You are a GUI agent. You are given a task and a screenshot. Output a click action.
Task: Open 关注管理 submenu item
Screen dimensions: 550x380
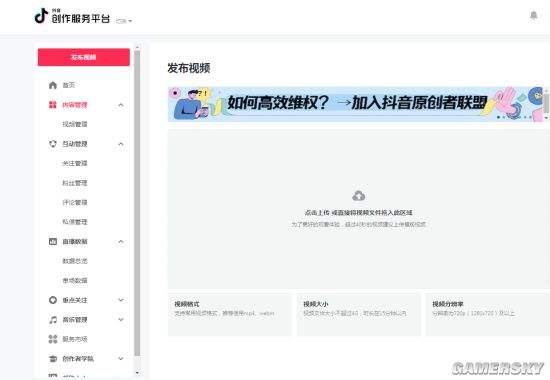coord(75,163)
